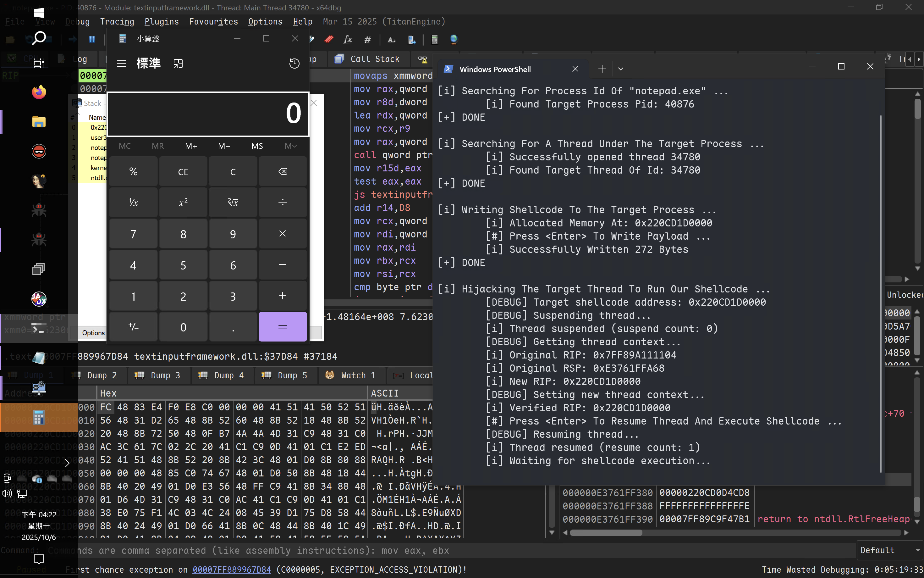Open the Plugins menu
This screenshot has height=578, width=924.
point(161,22)
